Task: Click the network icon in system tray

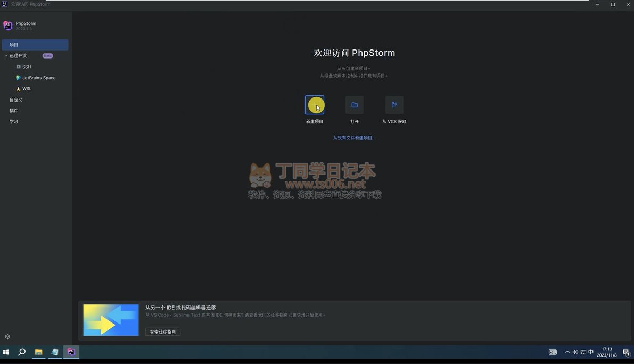Action: [583, 352]
